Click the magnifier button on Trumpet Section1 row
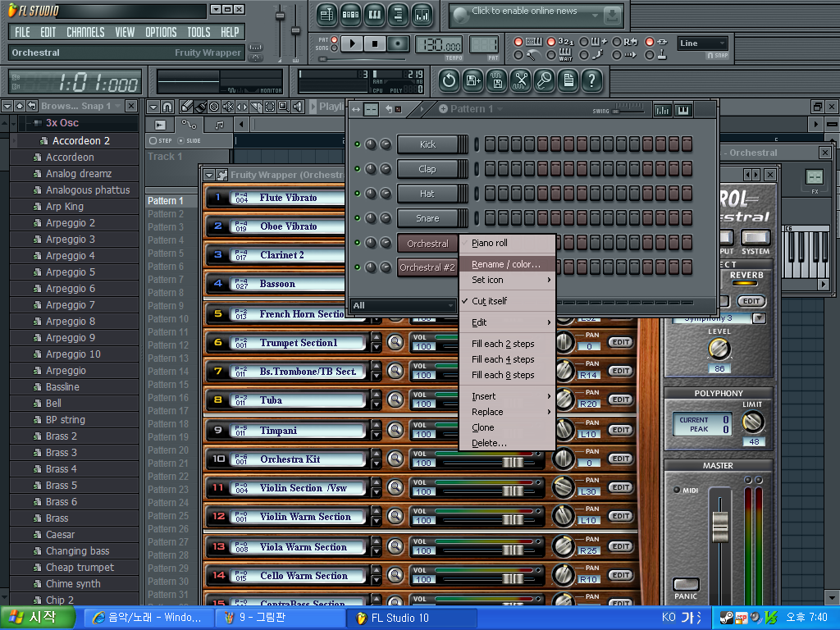Screen dimensions: 840x630 [395, 342]
